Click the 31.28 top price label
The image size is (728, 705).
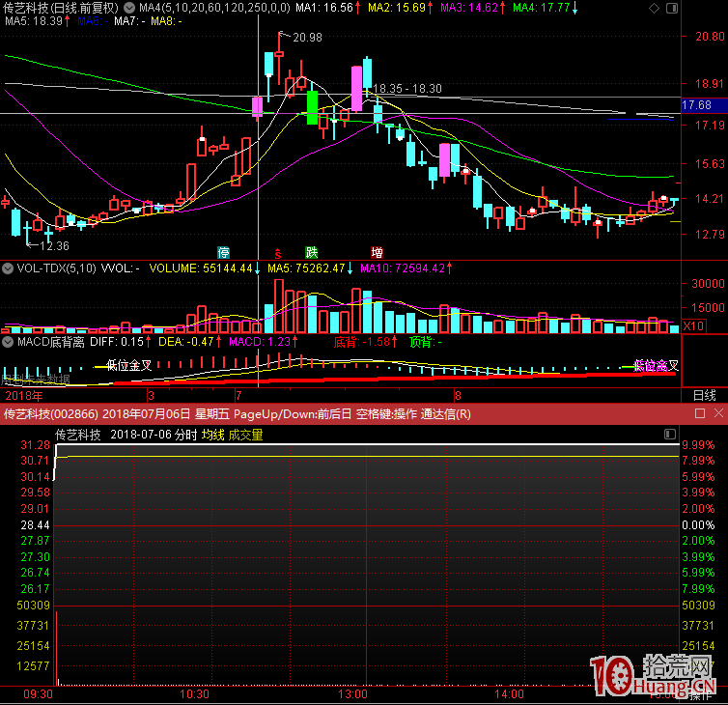coord(36,445)
